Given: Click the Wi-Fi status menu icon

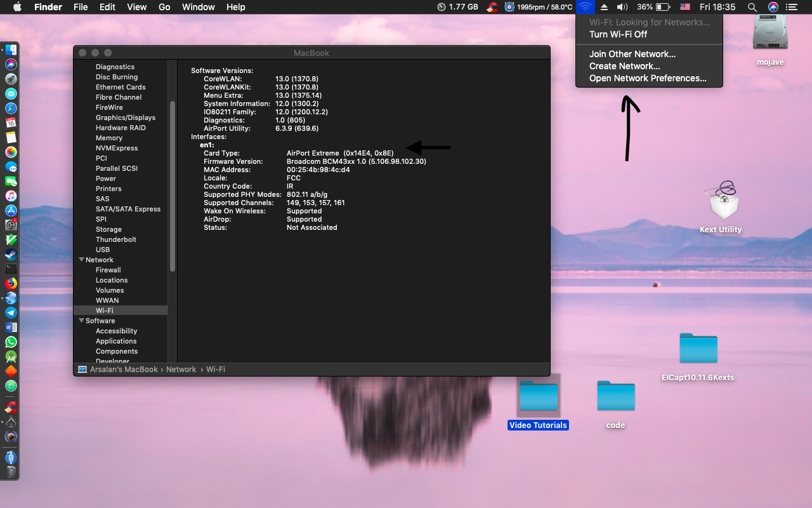Looking at the screenshot, I should (x=586, y=7).
